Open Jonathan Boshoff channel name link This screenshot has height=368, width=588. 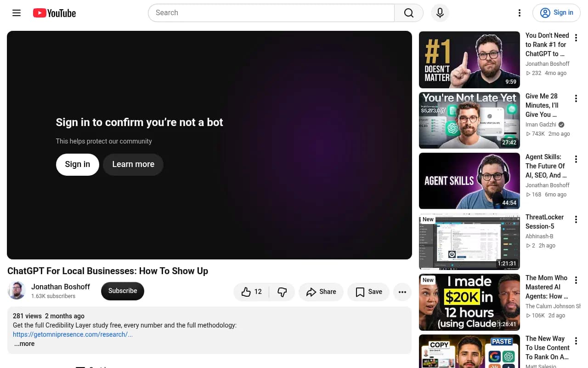pyautogui.click(x=61, y=287)
